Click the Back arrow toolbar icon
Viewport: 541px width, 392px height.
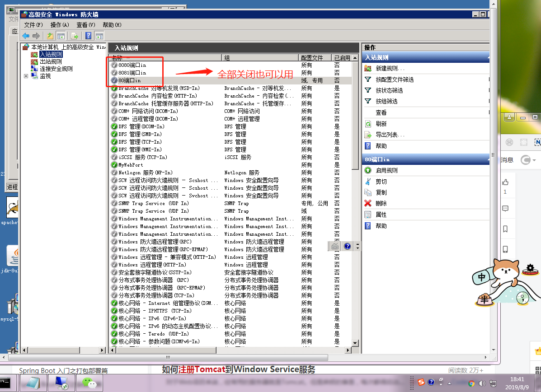pyautogui.click(x=26, y=36)
